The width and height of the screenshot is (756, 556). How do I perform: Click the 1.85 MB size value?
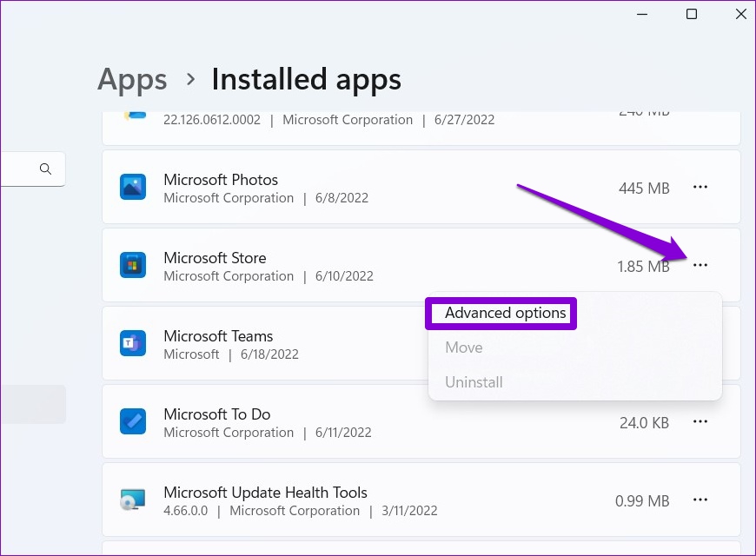644,266
